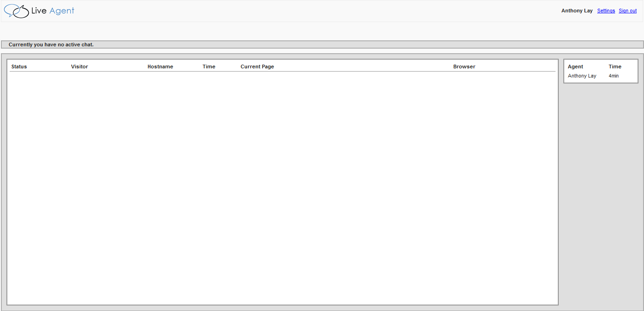
Task: Click the Agent column header in the agents panel
Action: (x=575, y=67)
